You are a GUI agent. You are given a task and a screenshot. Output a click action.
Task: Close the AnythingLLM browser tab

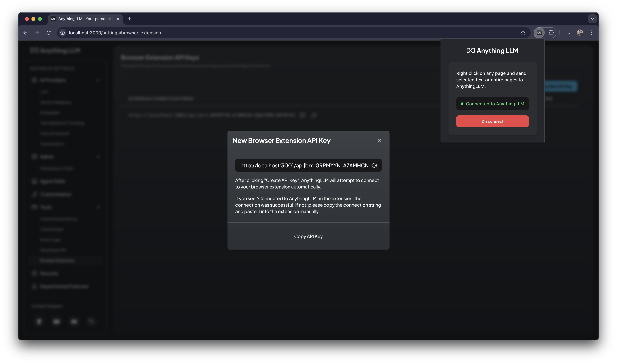(x=118, y=19)
